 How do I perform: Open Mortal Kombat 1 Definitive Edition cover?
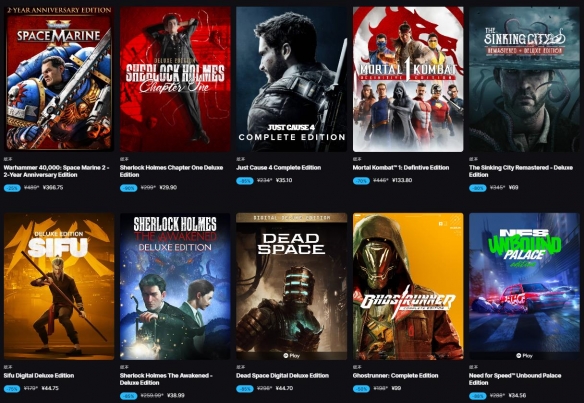(408, 79)
